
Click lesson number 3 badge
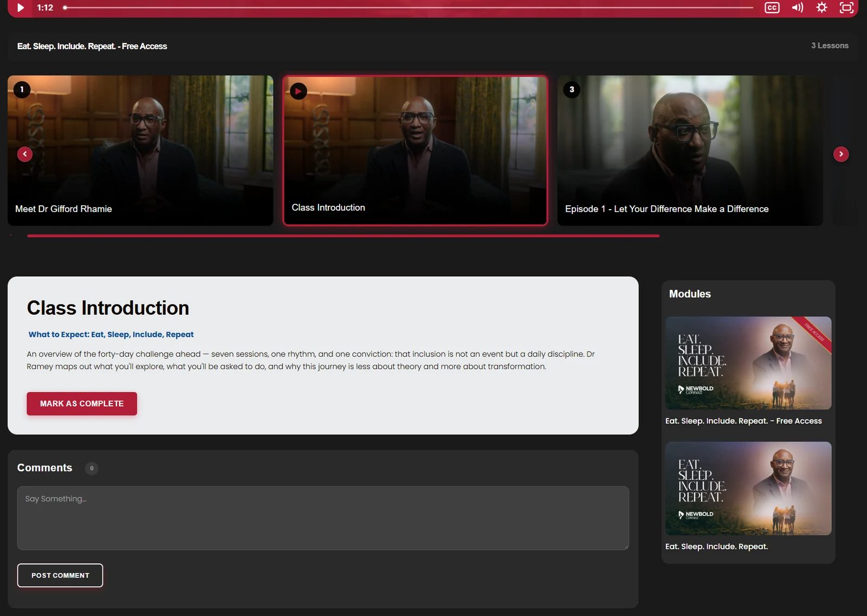point(572,89)
